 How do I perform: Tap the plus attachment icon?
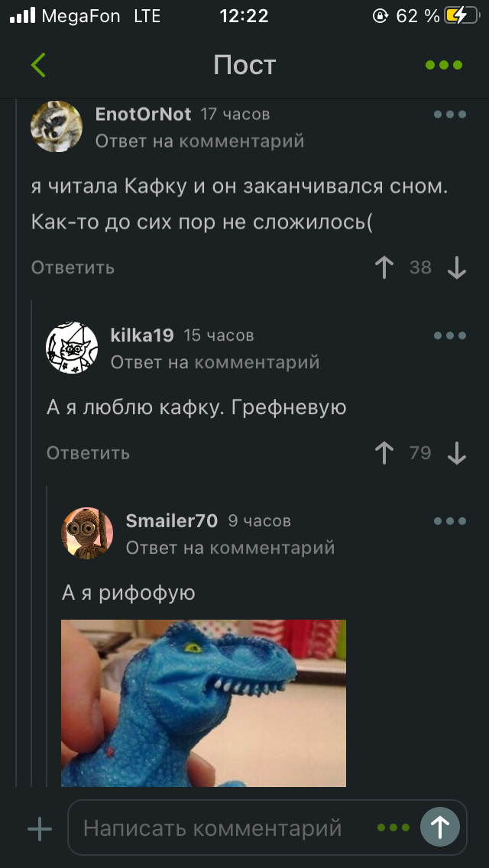pos(40,829)
